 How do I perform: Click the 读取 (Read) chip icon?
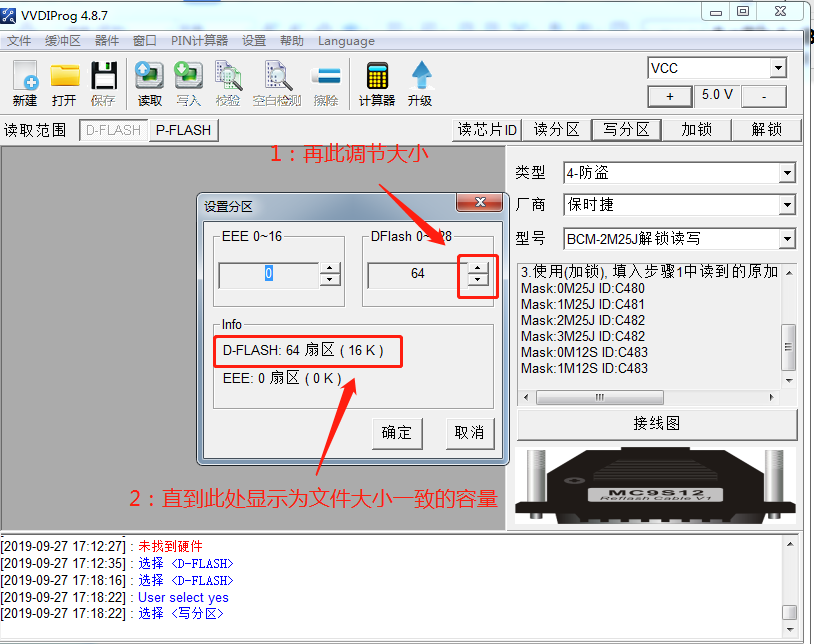pos(149,83)
